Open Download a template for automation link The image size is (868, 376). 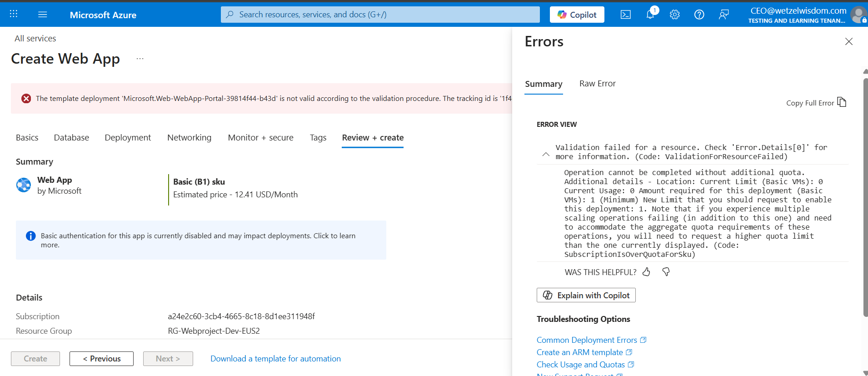pyautogui.click(x=275, y=359)
